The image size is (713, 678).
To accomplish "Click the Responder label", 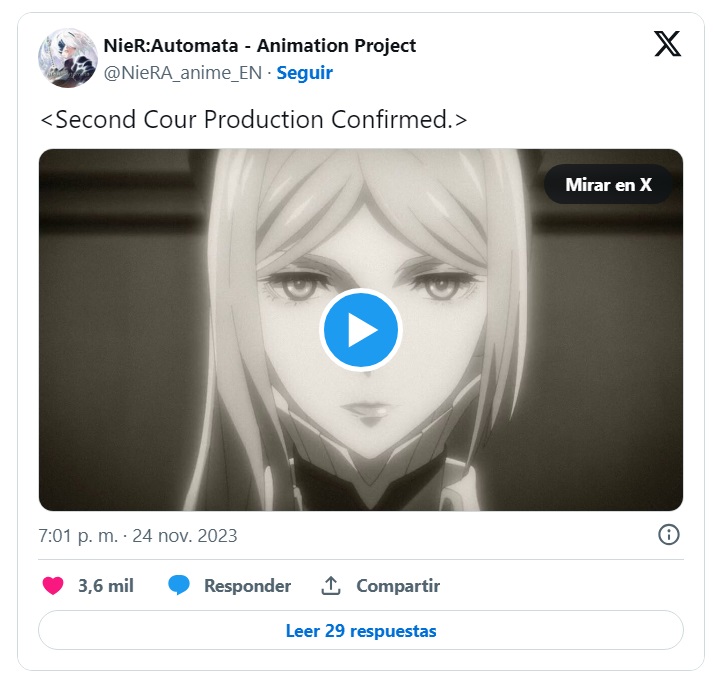I will tap(247, 586).
